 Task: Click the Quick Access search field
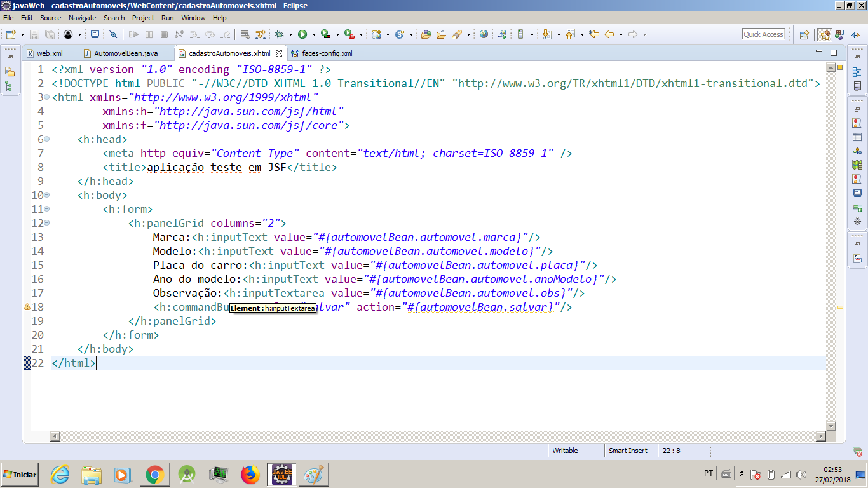coord(763,34)
